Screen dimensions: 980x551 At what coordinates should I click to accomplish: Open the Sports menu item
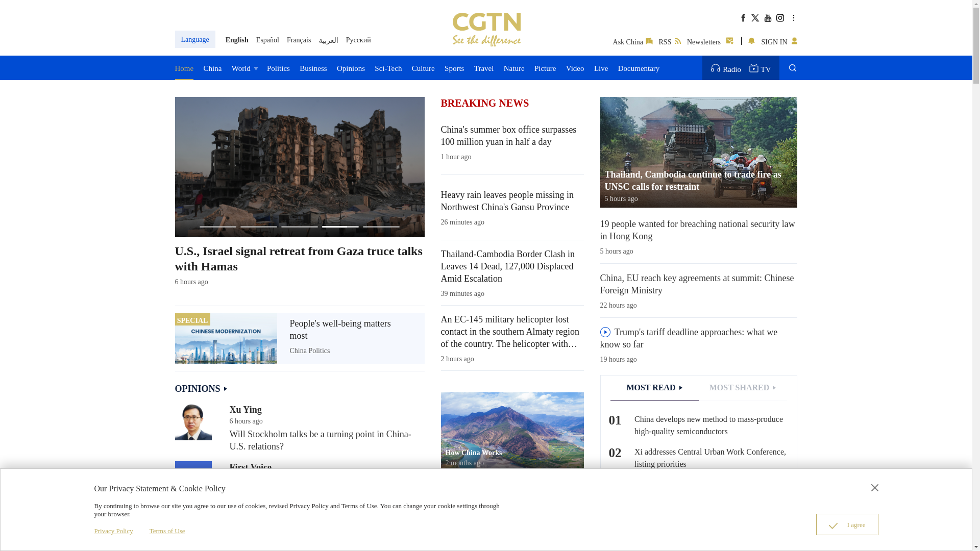coord(454,68)
